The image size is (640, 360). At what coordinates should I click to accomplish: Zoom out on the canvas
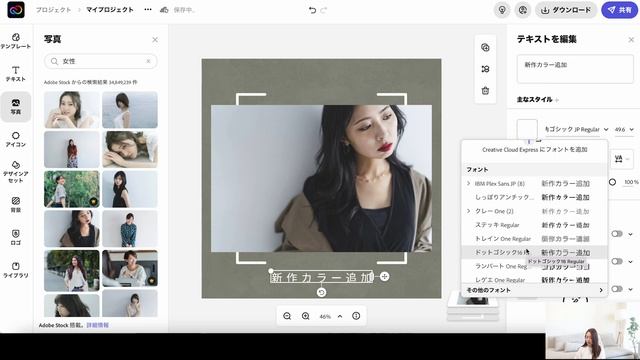point(287,316)
